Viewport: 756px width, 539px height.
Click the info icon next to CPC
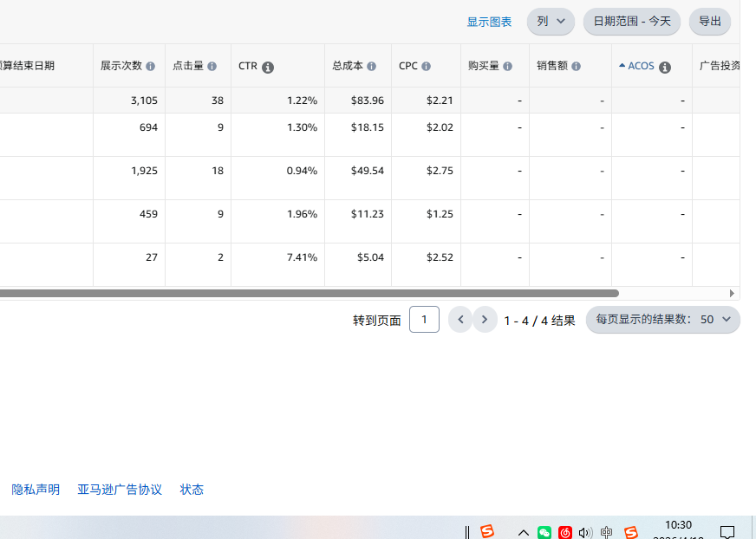click(x=427, y=67)
